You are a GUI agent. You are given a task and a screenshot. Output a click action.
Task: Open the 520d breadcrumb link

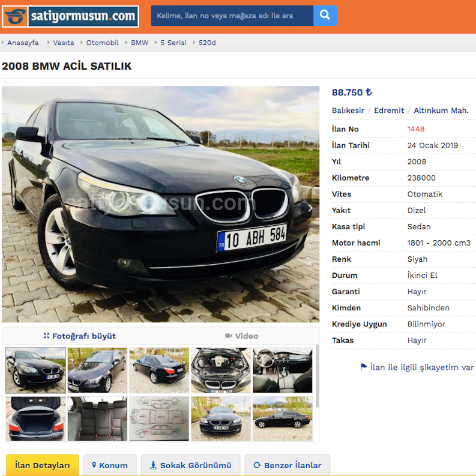click(207, 43)
